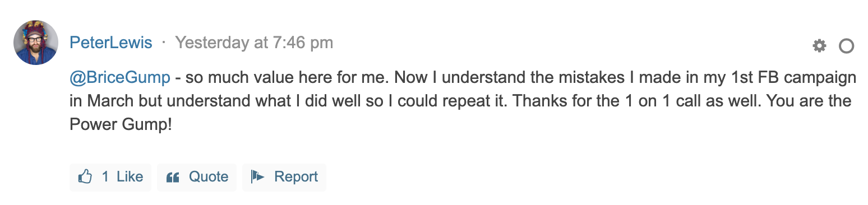The image size is (868, 205).
Task: Toggle the circle to select this post
Action: 846,46
